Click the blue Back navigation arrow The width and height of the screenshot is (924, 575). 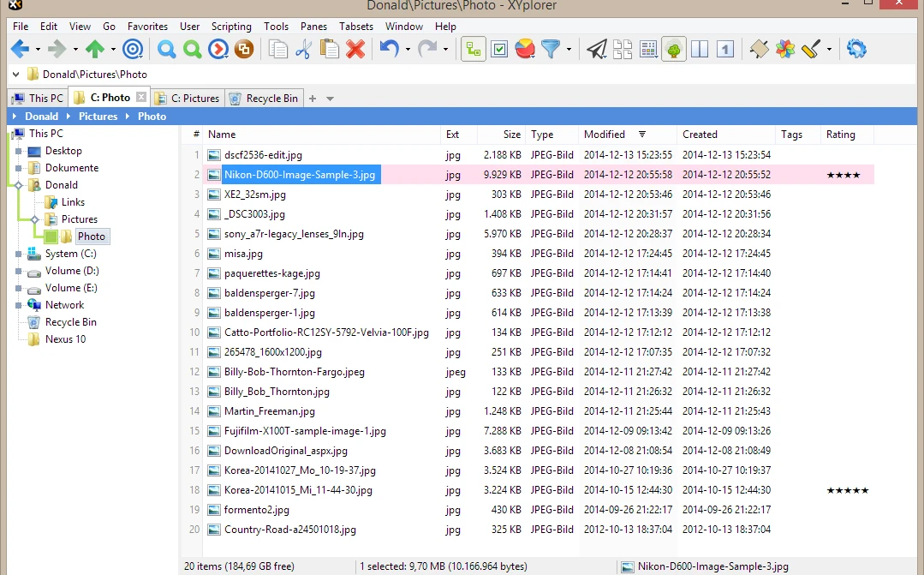coord(20,49)
